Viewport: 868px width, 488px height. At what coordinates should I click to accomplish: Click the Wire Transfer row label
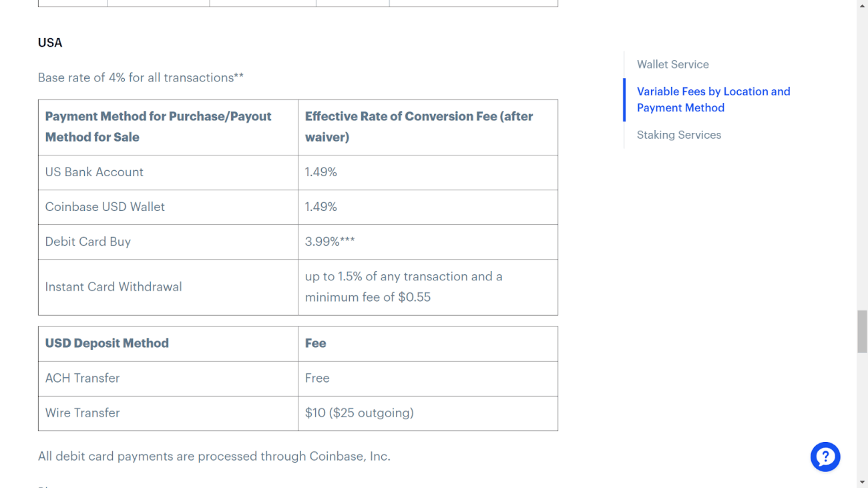(82, 413)
